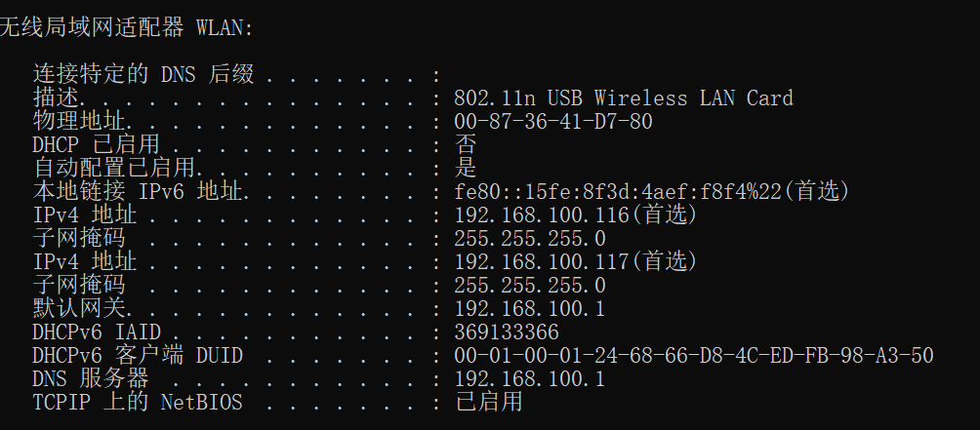The height and width of the screenshot is (430, 980).
Task: Click the WLAN adapter header line
Action: click(x=125, y=27)
